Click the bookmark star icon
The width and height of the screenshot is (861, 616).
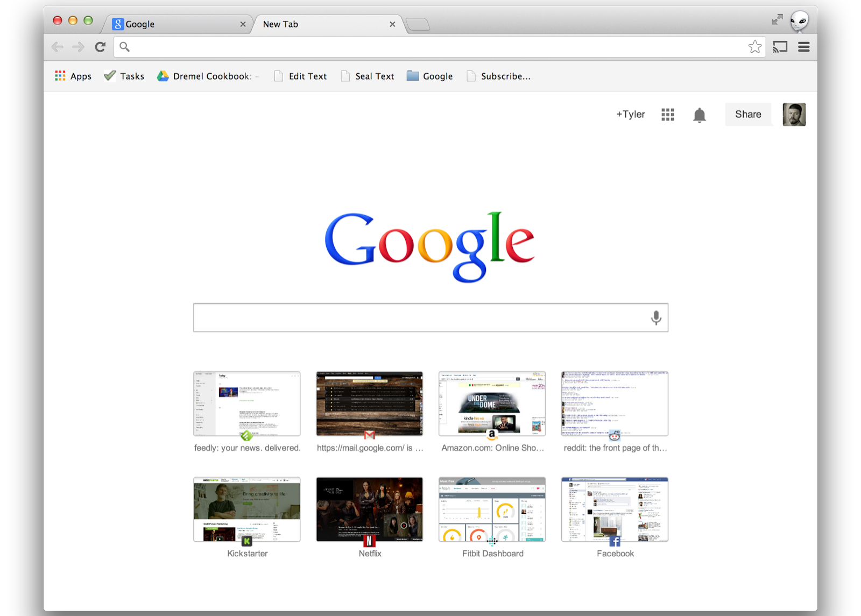(x=754, y=47)
